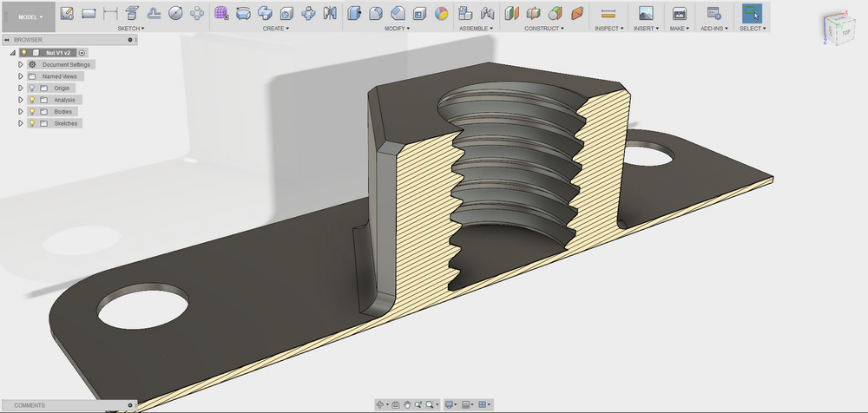Select the Revolve tool icon
868x413 pixels.
[x=243, y=13]
